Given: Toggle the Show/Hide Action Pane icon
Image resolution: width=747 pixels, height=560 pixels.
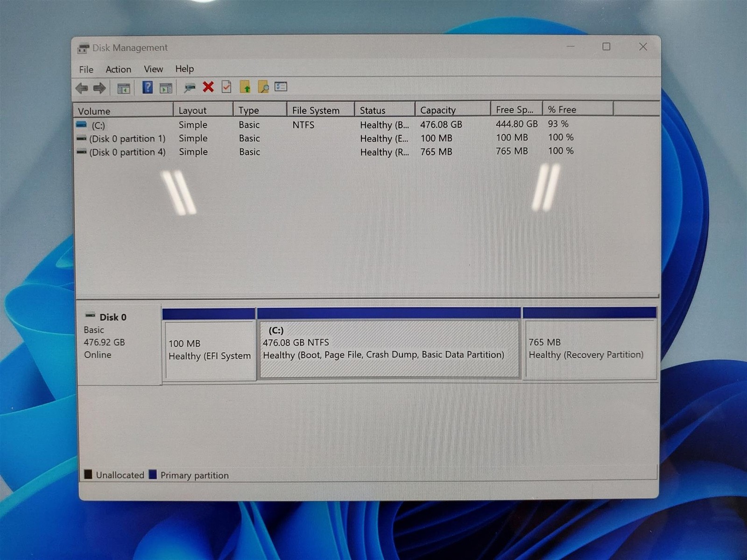Looking at the screenshot, I should click(166, 88).
